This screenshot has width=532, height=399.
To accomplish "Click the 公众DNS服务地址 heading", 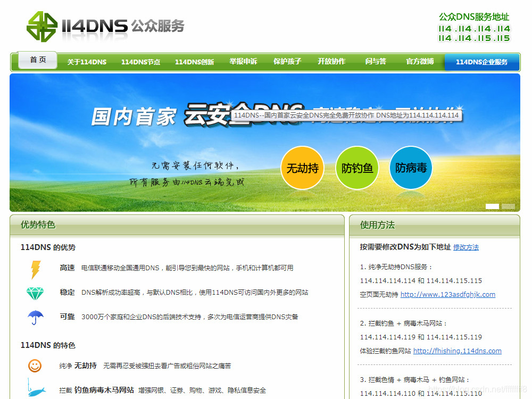I will (474, 16).
